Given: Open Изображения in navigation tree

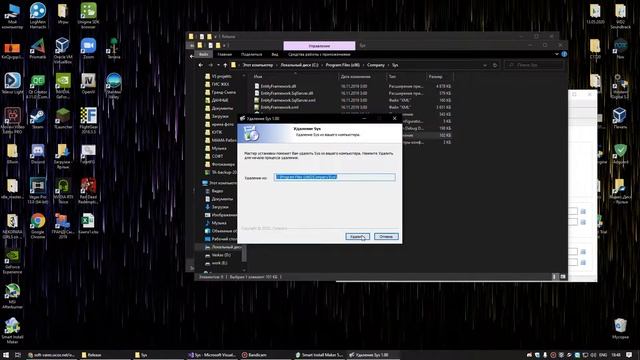Looking at the screenshot, I should 224,215.
